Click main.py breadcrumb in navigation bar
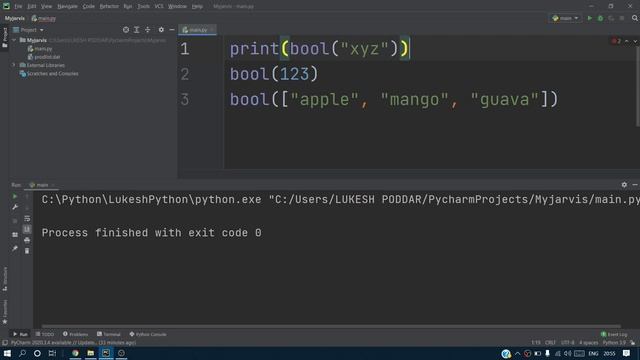Screen dimensions: 640x360 click(44, 18)
